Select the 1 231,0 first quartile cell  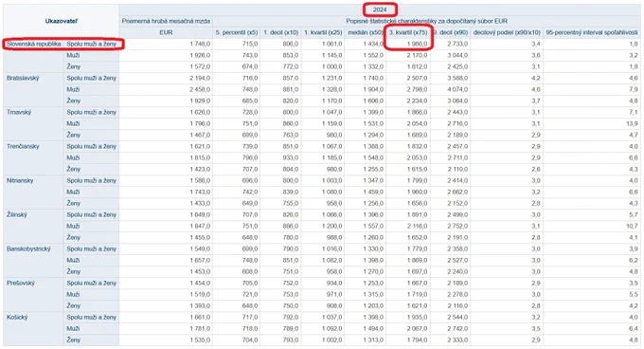(x=331, y=78)
